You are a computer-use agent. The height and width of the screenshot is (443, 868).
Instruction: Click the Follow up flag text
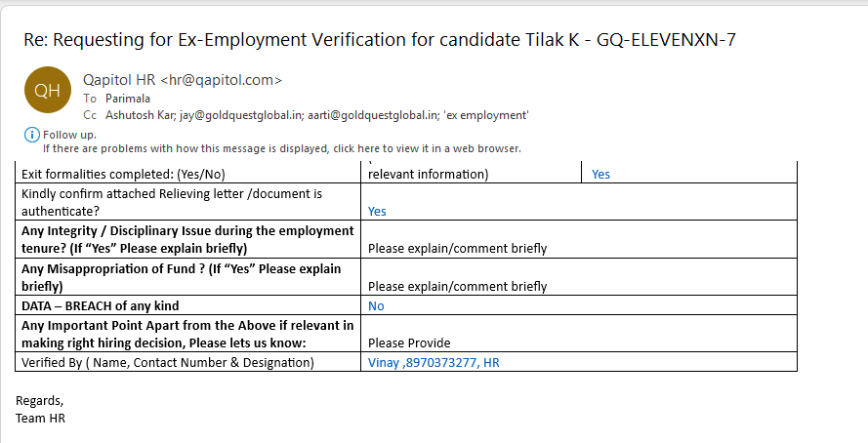click(x=69, y=135)
